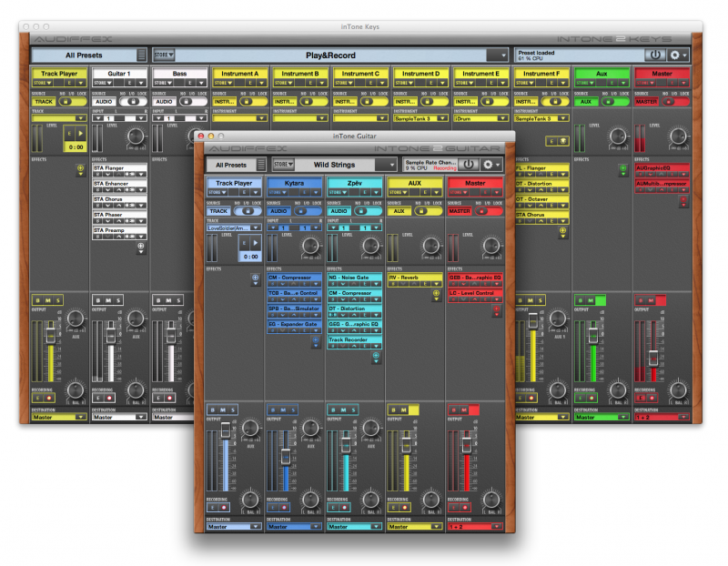
Task: Click the Kytara level knob
Action: coord(310,245)
